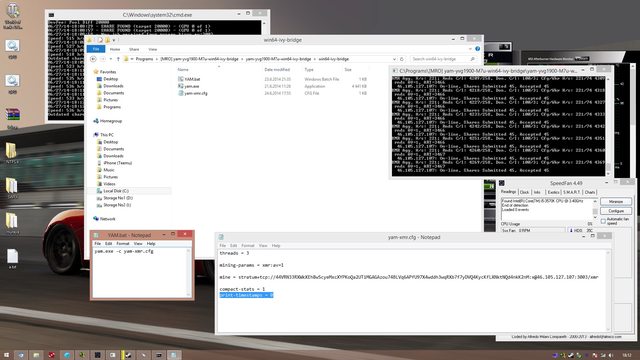The image size is (640, 360).
Task: Open Videos under This PC
Action: [109, 184]
